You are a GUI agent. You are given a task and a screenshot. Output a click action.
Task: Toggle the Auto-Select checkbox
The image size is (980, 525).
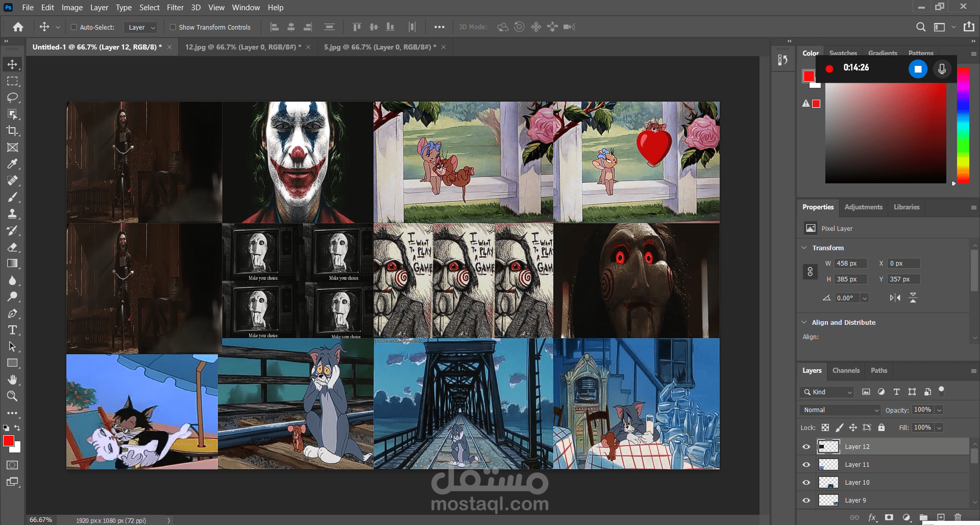73,27
